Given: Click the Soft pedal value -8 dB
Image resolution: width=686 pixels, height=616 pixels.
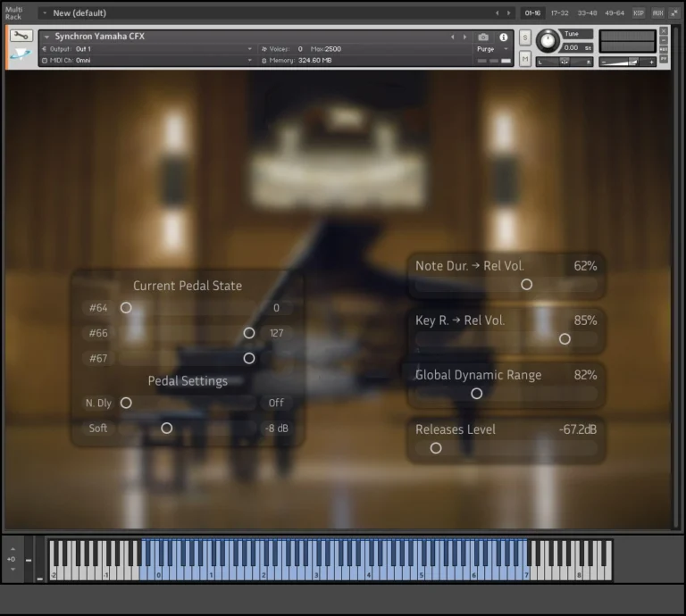Looking at the screenshot, I should pos(277,429).
